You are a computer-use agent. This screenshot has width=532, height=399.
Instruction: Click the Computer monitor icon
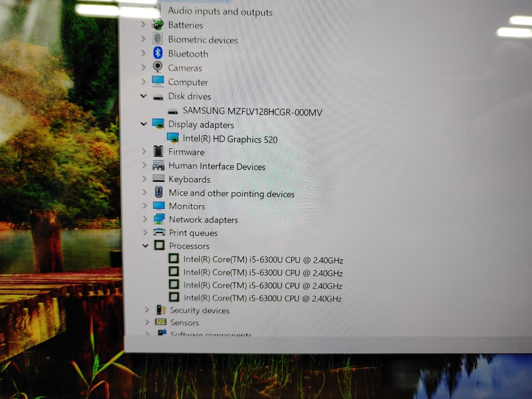coord(158,81)
